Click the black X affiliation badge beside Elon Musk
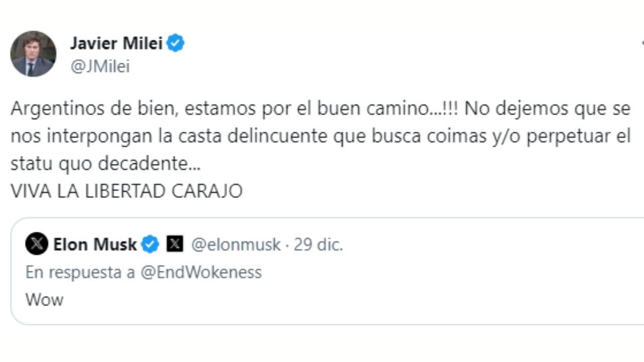This screenshot has width=644, height=362. [175, 244]
